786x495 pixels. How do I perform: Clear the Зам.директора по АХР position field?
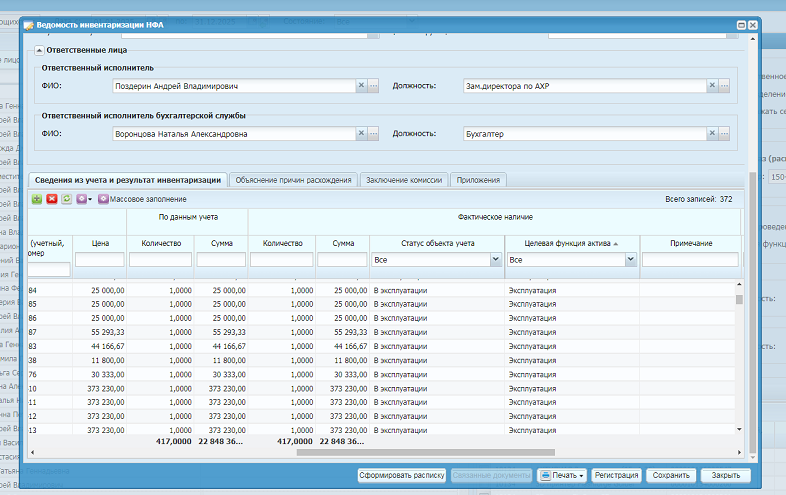(713, 87)
